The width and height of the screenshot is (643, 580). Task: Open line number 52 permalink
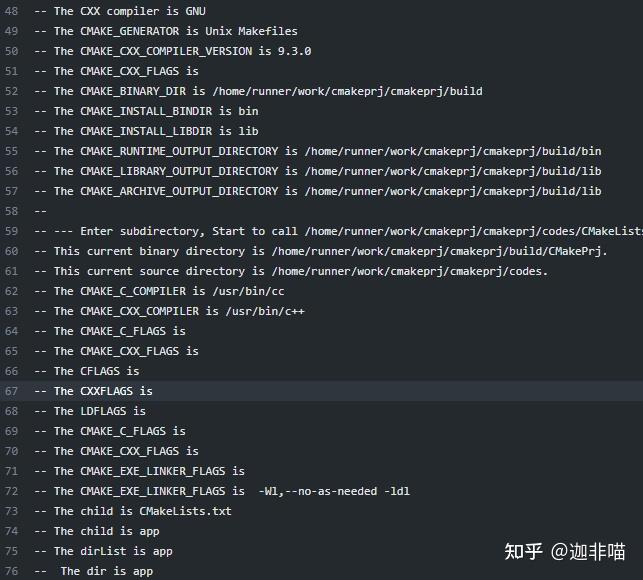11,91
